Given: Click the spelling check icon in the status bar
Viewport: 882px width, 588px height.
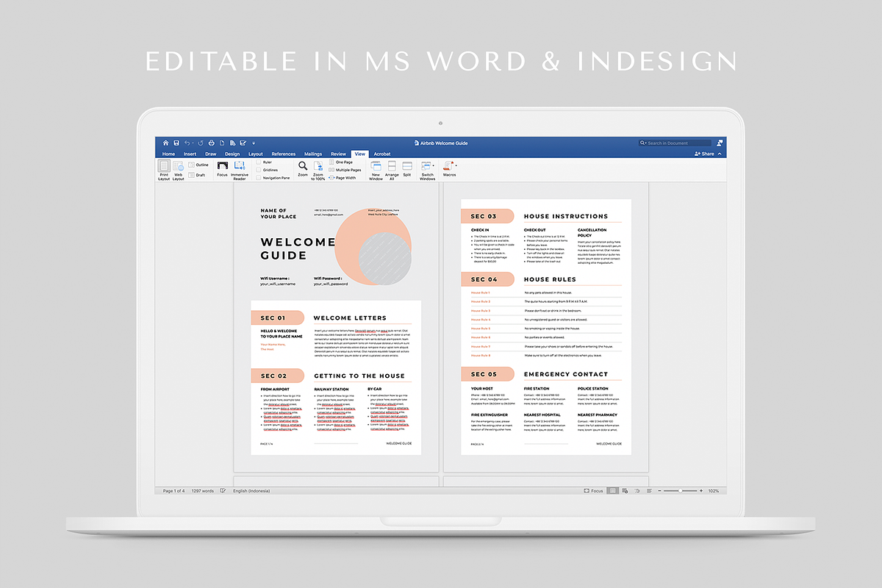Looking at the screenshot, I should coord(223,491).
